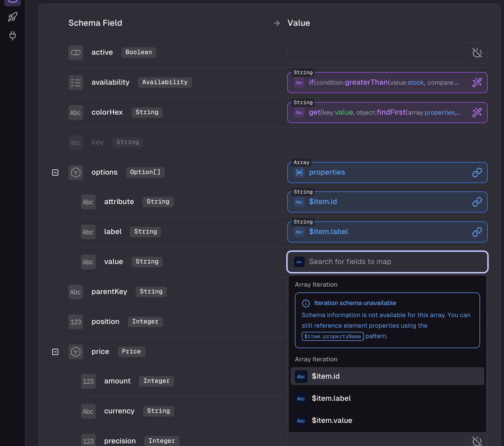Click the Option[] type badge

[145, 172]
